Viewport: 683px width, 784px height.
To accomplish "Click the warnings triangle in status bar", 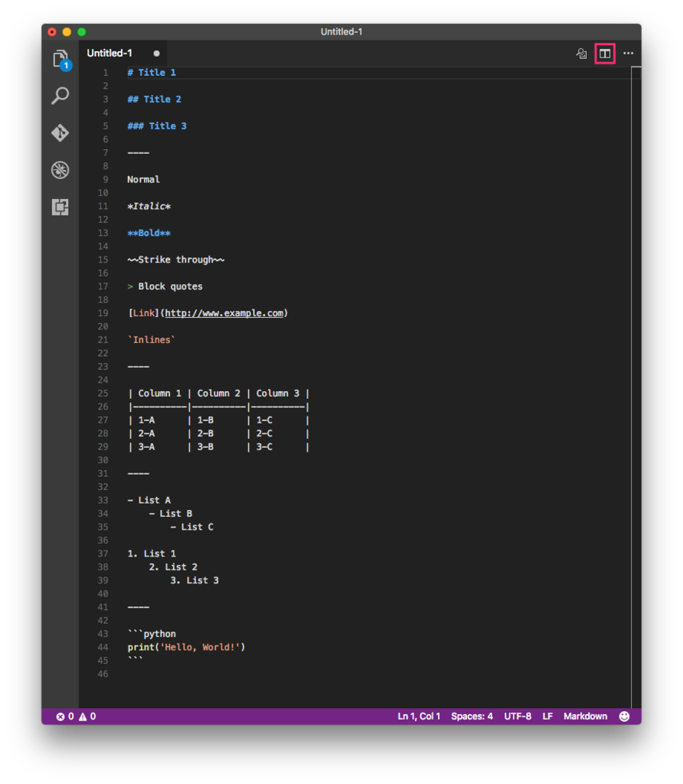I will coord(83,717).
